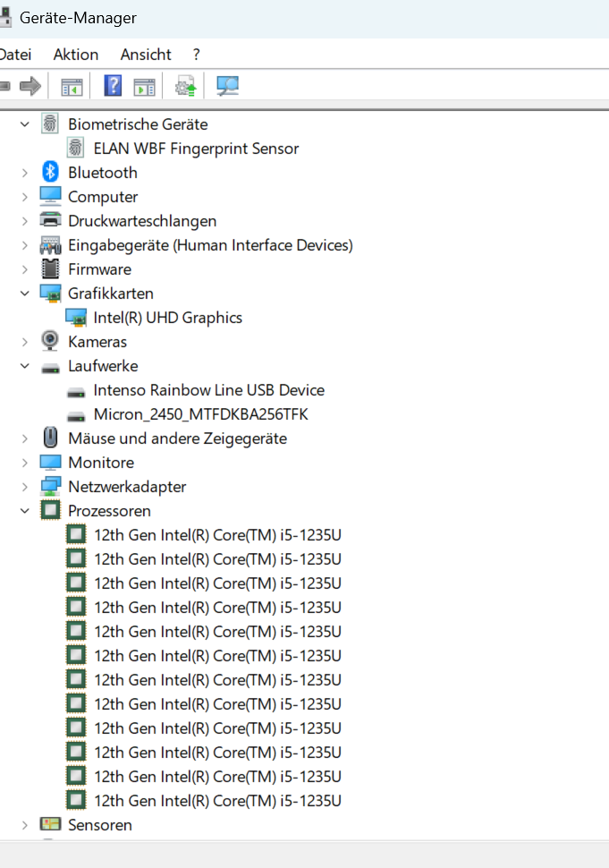Click the show/hide action pane toolbar icon

[x=144, y=87]
